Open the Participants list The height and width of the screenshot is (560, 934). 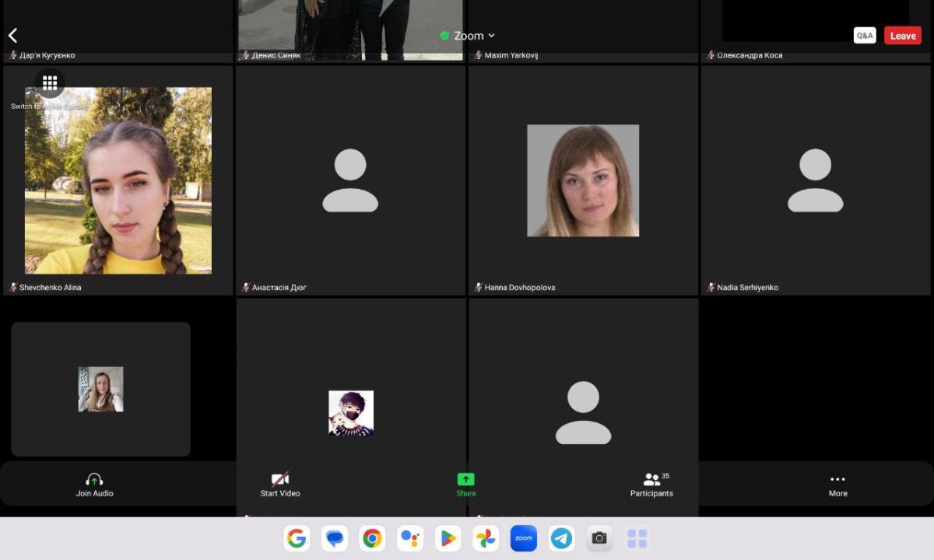(x=651, y=485)
